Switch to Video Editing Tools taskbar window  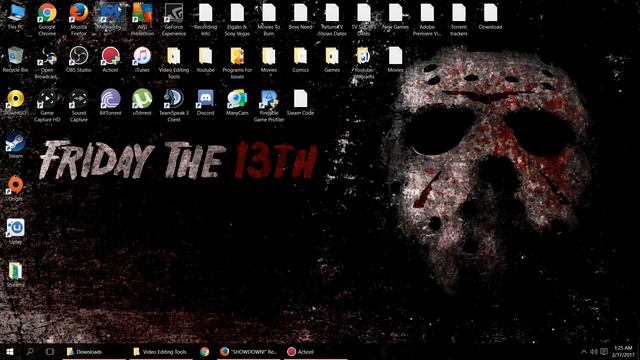point(161,351)
